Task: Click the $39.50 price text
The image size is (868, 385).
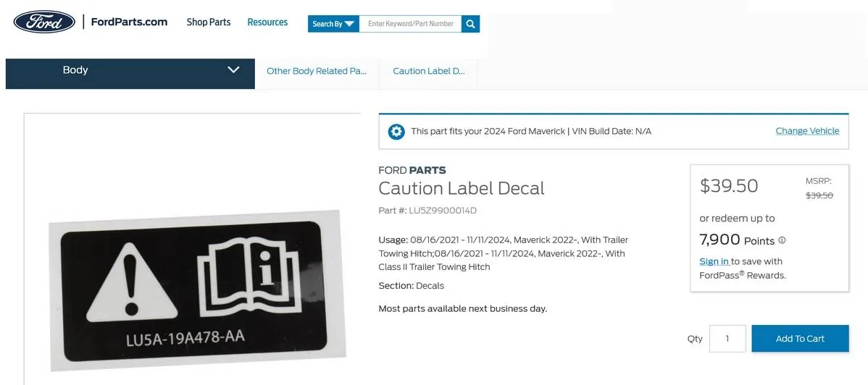Action: pos(729,186)
